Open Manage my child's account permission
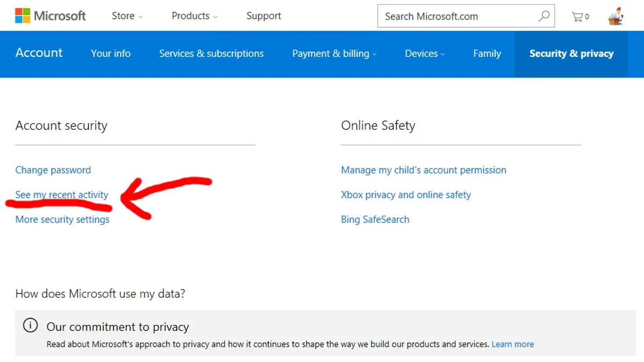Image resolution: width=644 pixels, height=362 pixels. coord(423,170)
